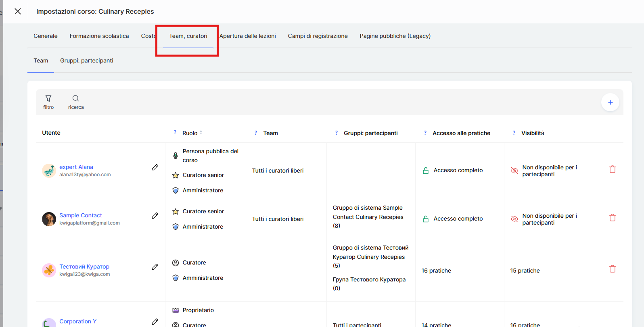The image size is (644, 327).
Task: Remove Тестовий Куратор using trash icon
Action: (612, 269)
